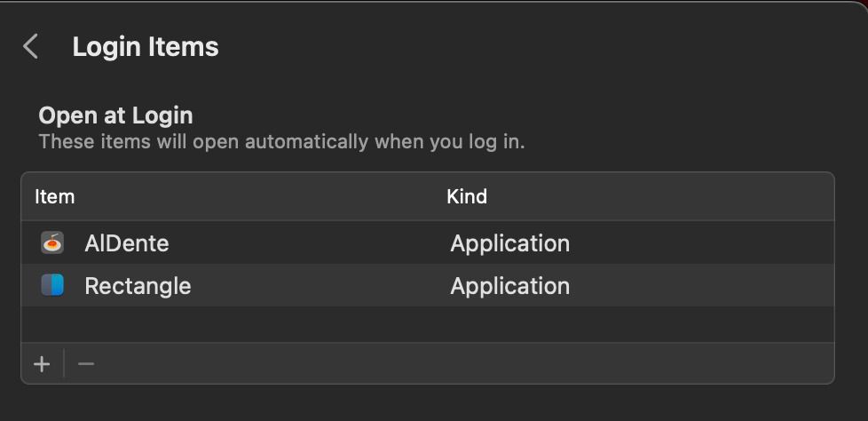Select the AlDente row name

[127, 243]
